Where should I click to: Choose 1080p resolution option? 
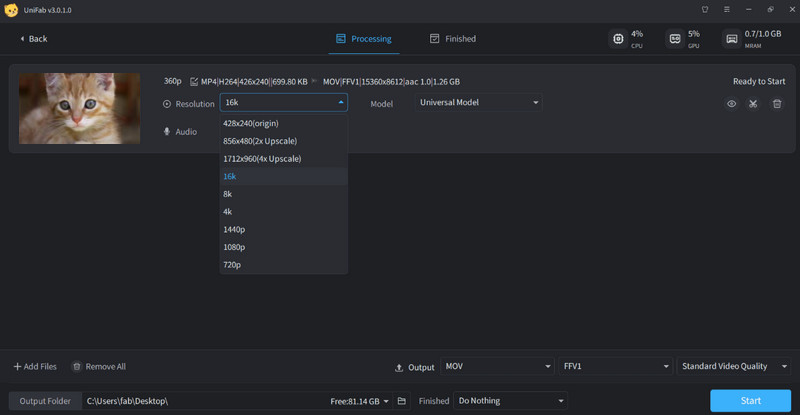234,247
